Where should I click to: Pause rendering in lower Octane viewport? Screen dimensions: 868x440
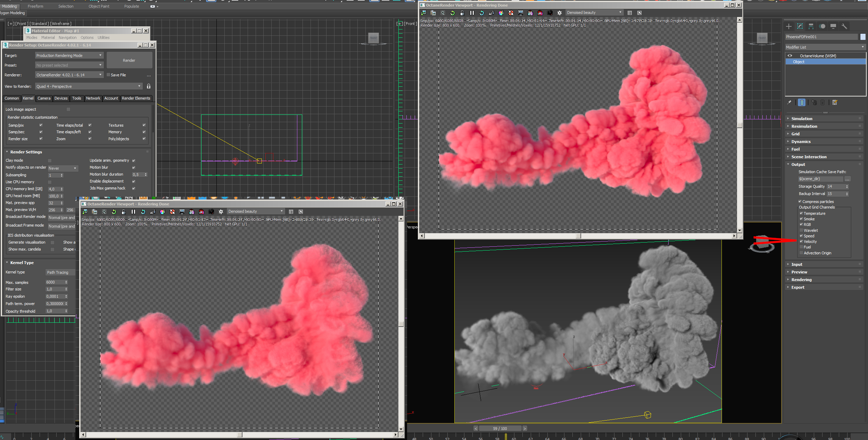(133, 212)
